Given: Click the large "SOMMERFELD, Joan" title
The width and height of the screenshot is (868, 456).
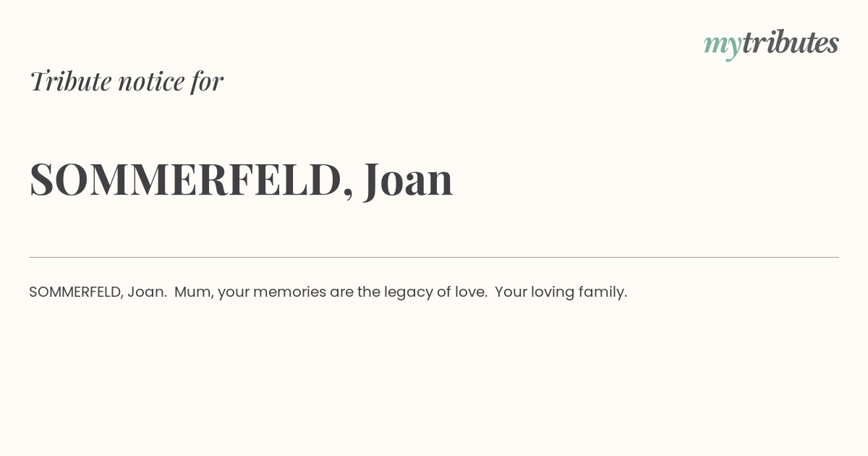Looking at the screenshot, I should (241, 180).
